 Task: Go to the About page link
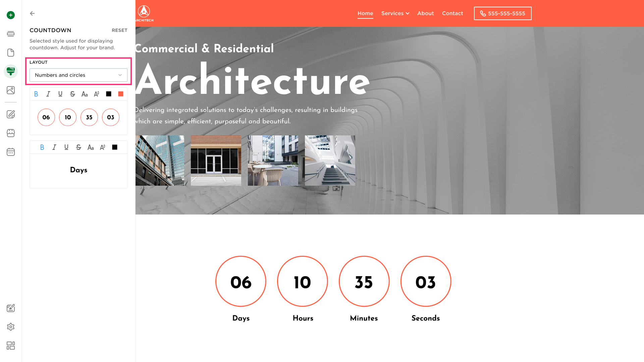pos(425,13)
